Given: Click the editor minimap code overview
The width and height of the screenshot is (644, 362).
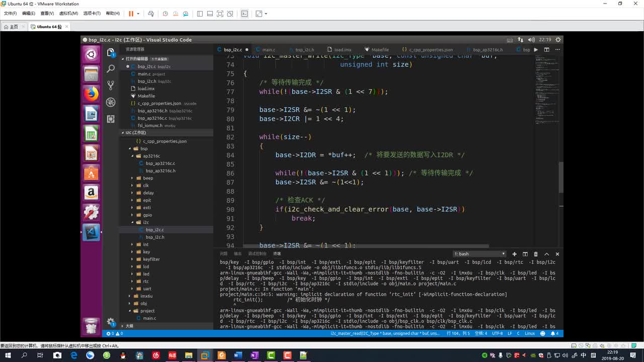Looking at the screenshot, I should pyautogui.click(x=546, y=90).
